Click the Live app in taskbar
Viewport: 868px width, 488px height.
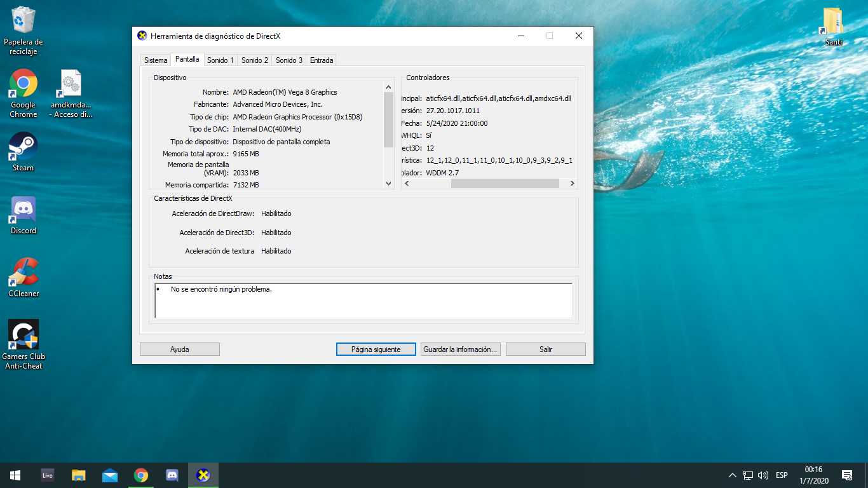47,475
